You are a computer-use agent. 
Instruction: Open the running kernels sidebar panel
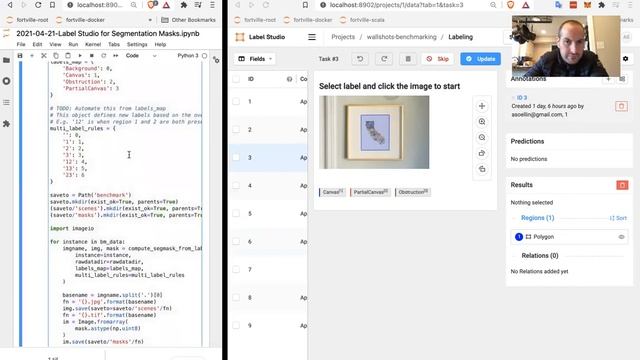(6, 81)
